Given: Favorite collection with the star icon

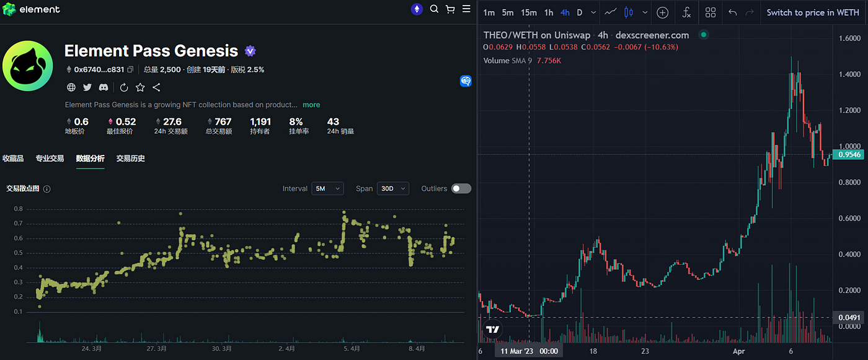Looking at the screenshot, I should (140, 87).
